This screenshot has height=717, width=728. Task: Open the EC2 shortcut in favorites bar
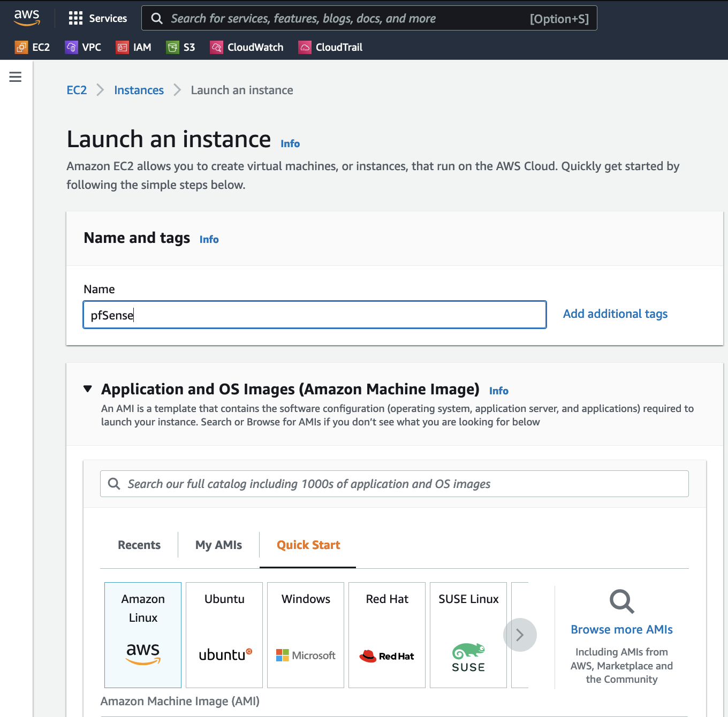tap(32, 47)
